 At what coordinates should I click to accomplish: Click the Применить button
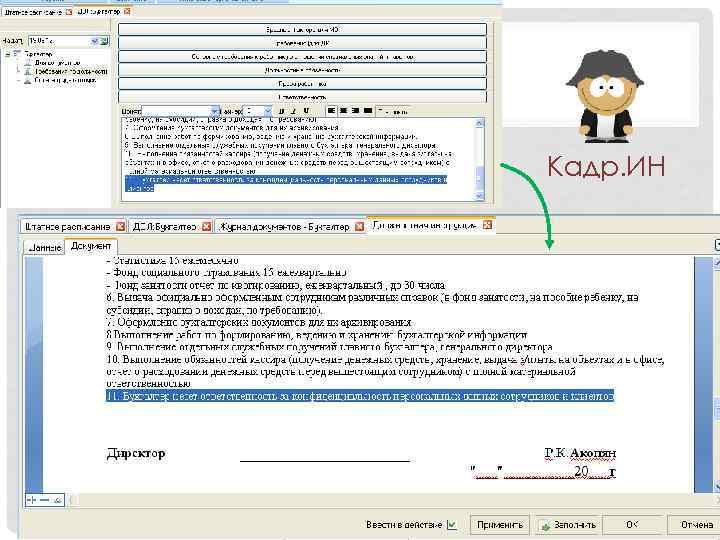pos(500,525)
